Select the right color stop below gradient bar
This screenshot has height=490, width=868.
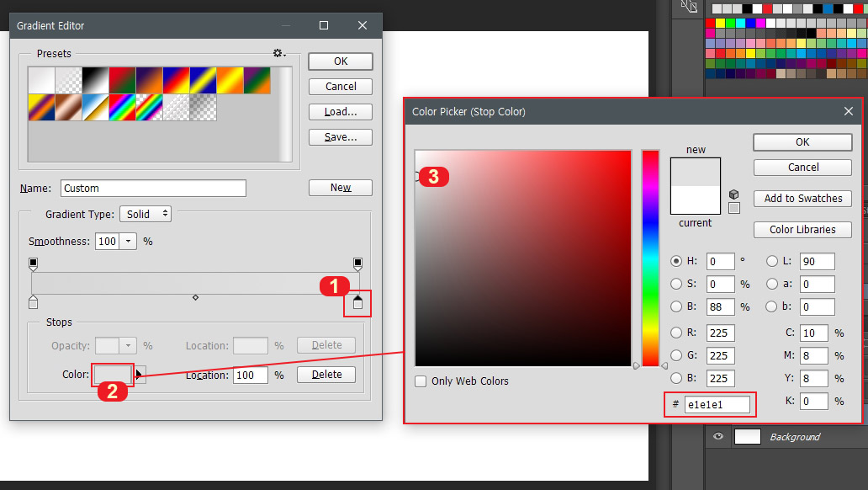pyautogui.click(x=357, y=302)
